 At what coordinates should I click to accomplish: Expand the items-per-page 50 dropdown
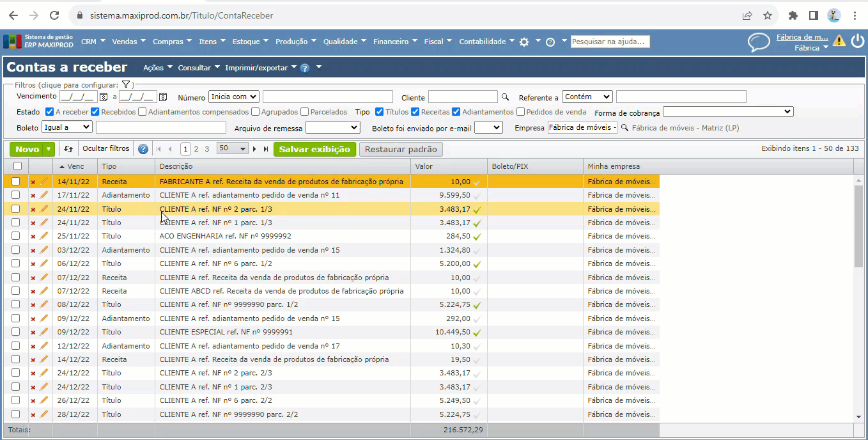point(232,148)
